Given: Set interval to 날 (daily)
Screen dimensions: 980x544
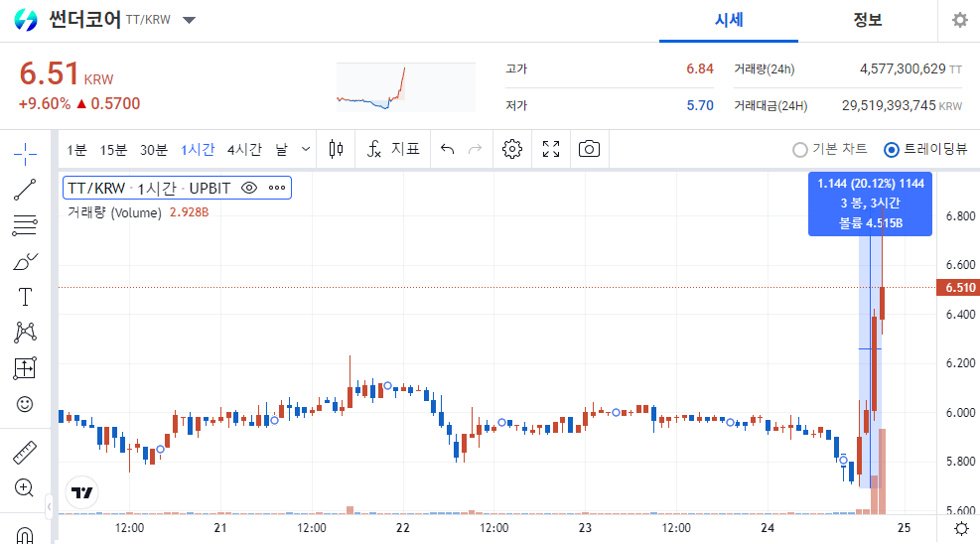Looking at the screenshot, I should 282,150.
